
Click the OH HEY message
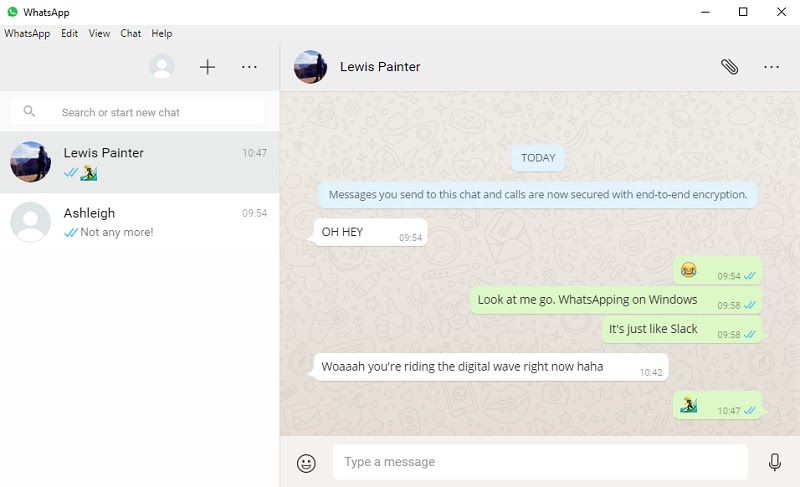pos(371,233)
